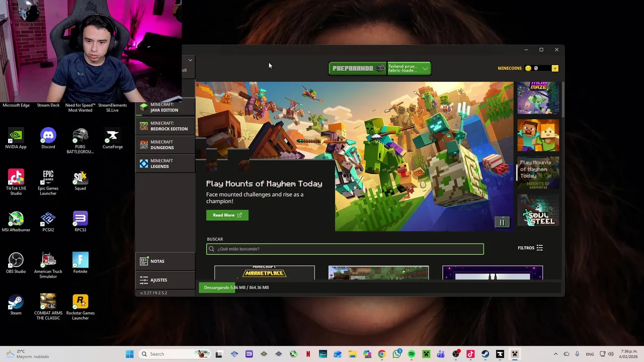
Task: Click the ENG language indicator
Action: [590, 354]
